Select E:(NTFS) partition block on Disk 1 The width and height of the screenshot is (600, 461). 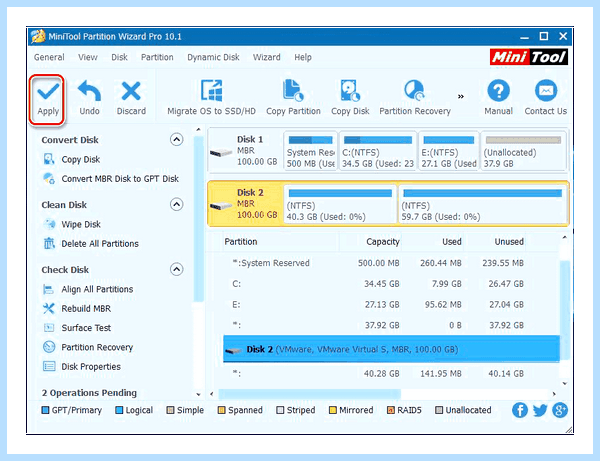point(448,151)
